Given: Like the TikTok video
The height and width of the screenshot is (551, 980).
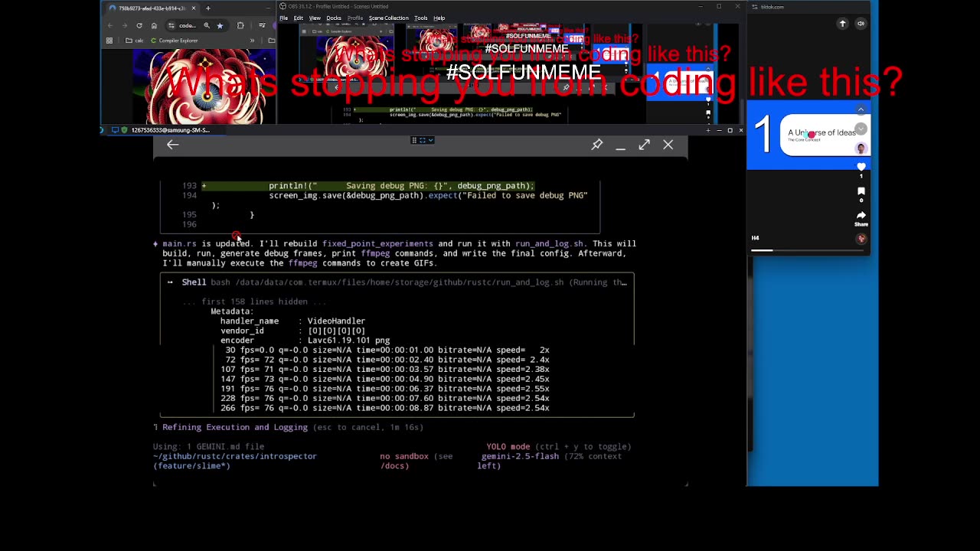Looking at the screenshot, I should pyautogui.click(x=861, y=167).
